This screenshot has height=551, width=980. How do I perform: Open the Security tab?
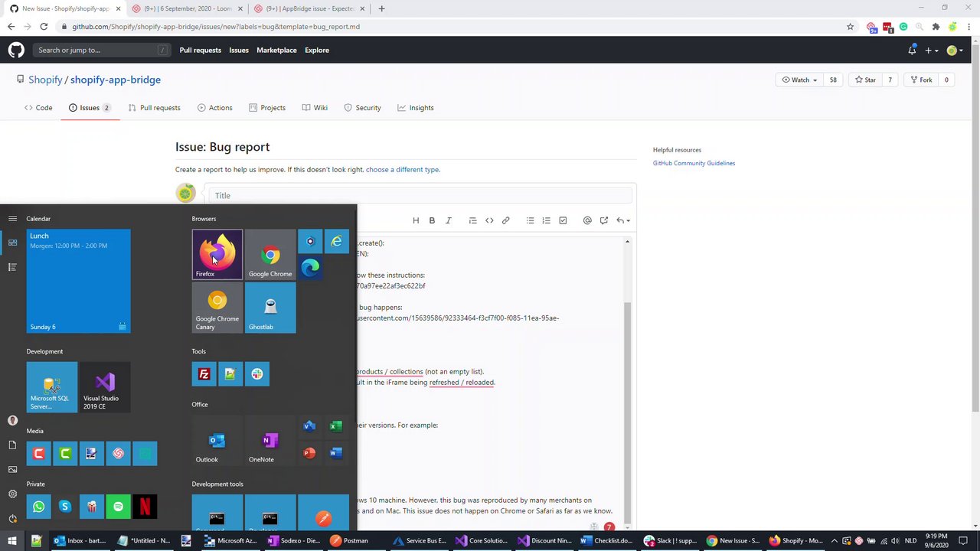coord(362,108)
